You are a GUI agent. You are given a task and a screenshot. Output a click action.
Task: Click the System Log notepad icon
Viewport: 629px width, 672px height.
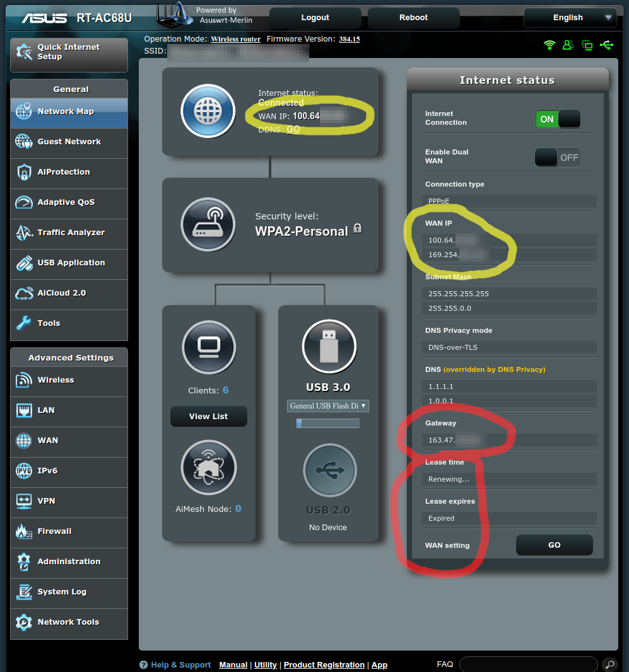[x=23, y=592]
